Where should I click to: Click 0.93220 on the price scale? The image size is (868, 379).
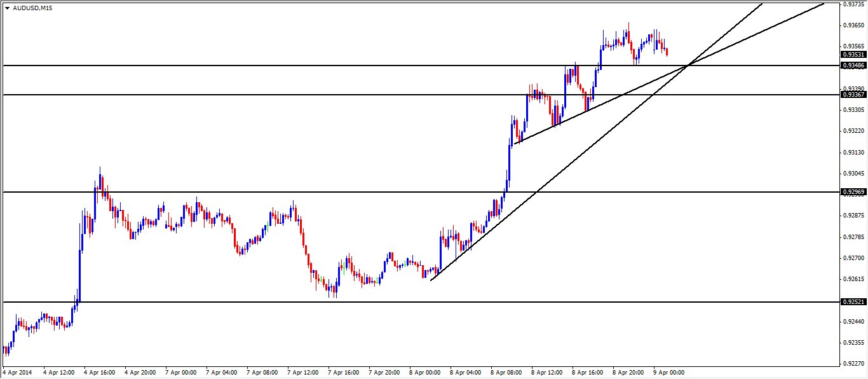click(853, 131)
